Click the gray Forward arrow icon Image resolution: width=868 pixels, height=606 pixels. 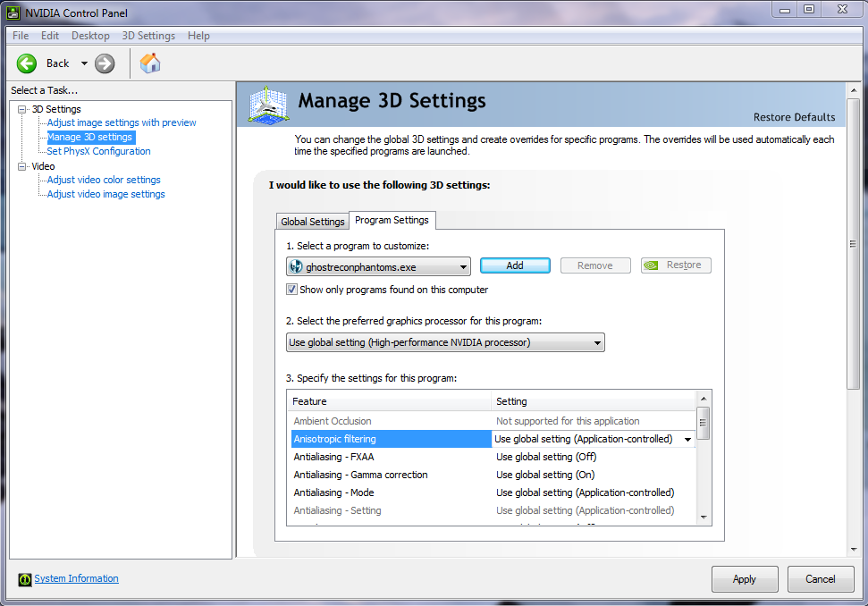104,63
